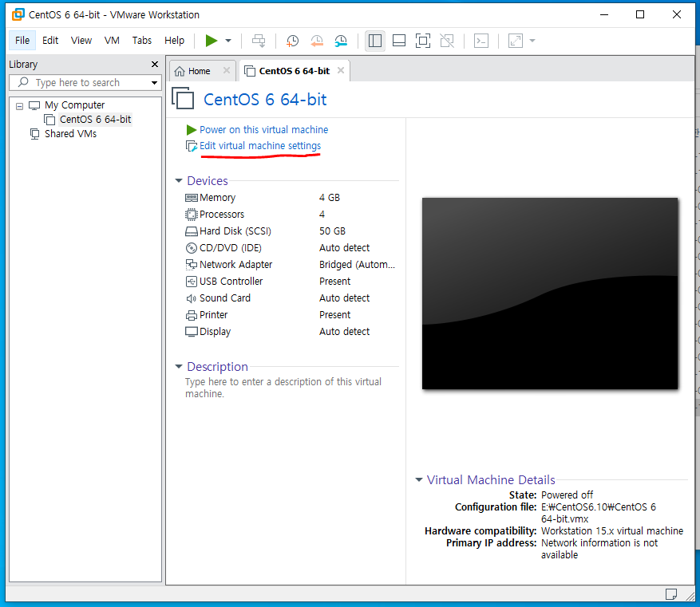Image resolution: width=700 pixels, height=607 pixels.
Task: Collapse the My Computer tree node
Action: pyautogui.click(x=20, y=106)
